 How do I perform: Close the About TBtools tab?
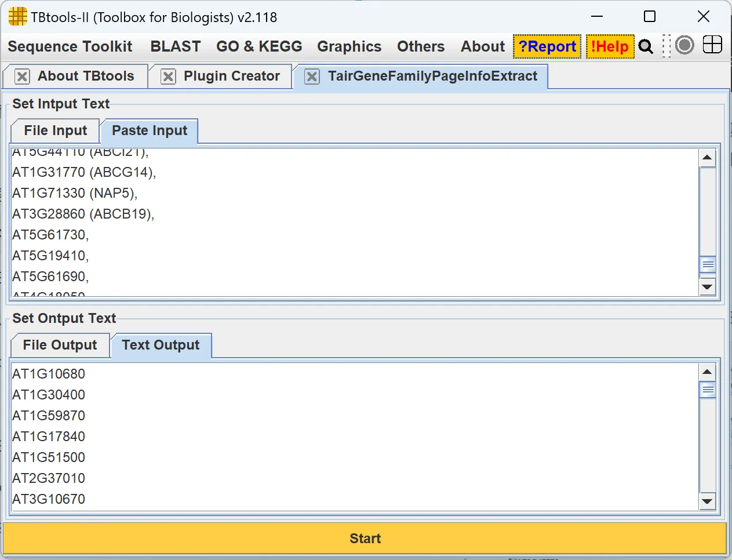[x=22, y=77]
